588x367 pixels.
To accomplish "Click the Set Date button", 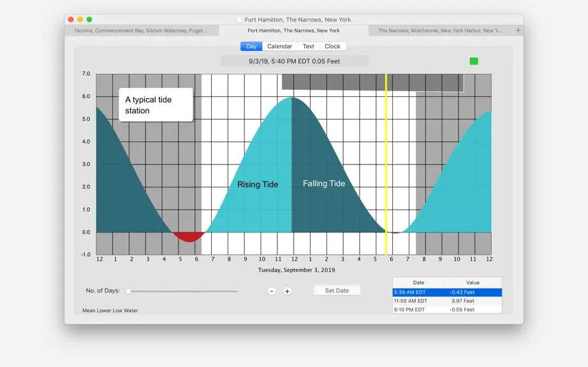I will click(x=337, y=291).
